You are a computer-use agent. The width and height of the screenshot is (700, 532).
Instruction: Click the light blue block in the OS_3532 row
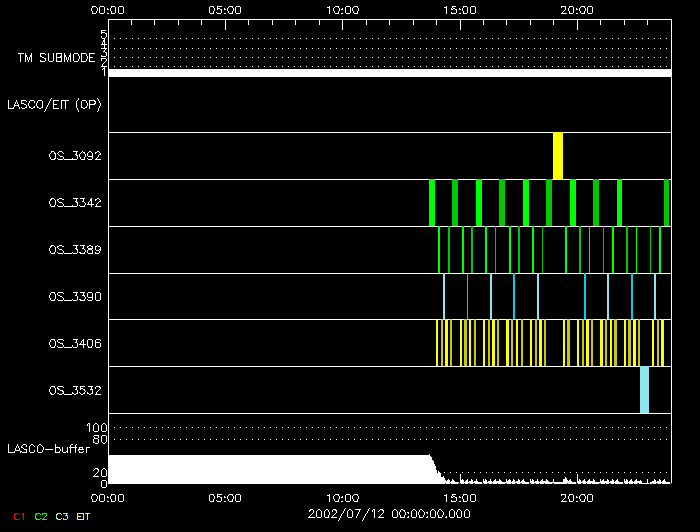[x=645, y=390]
